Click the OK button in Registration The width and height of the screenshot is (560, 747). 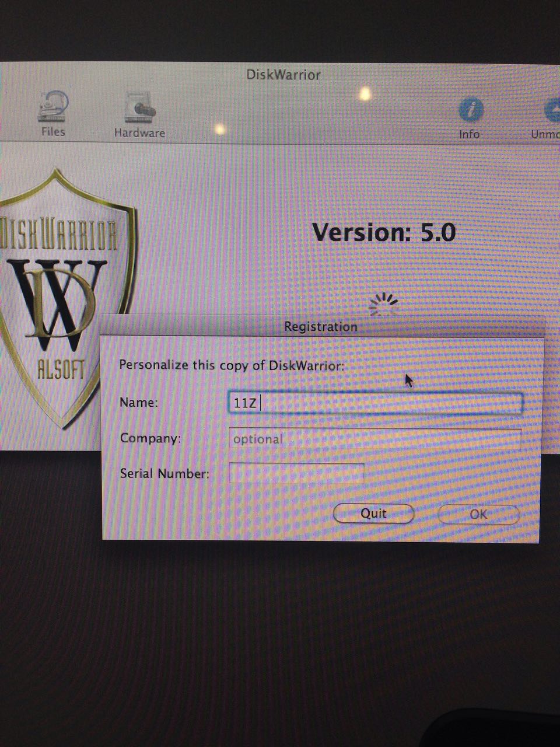(478, 514)
